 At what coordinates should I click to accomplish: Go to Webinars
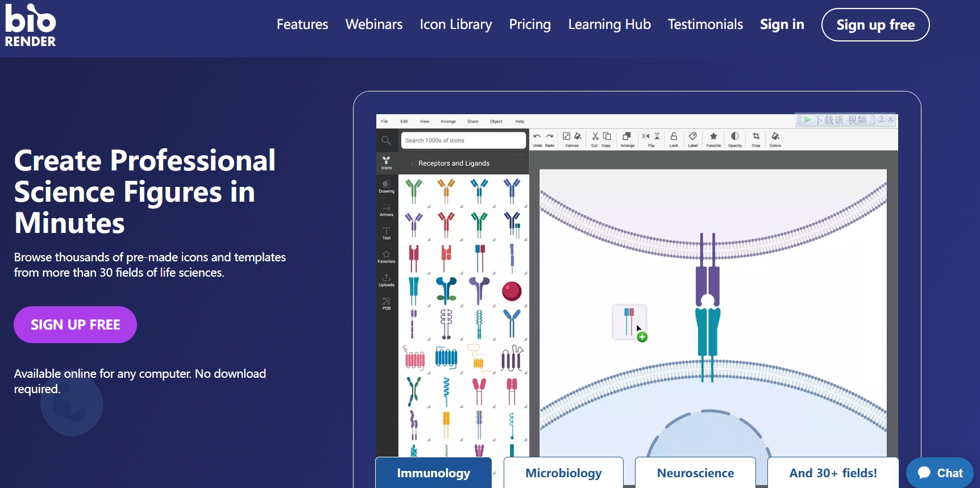pyautogui.click(x=374, y=24)
